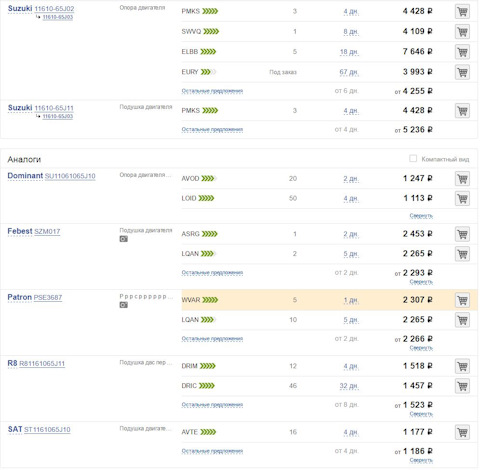
Task: Show delivery details for 18 дн. ELBB
Action: [x=349, y=52]
